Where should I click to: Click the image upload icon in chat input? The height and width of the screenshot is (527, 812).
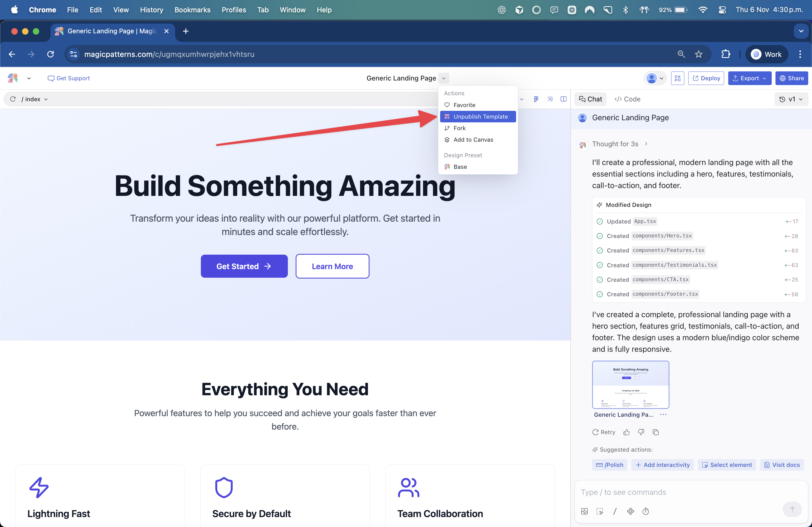tap(585, 511)
